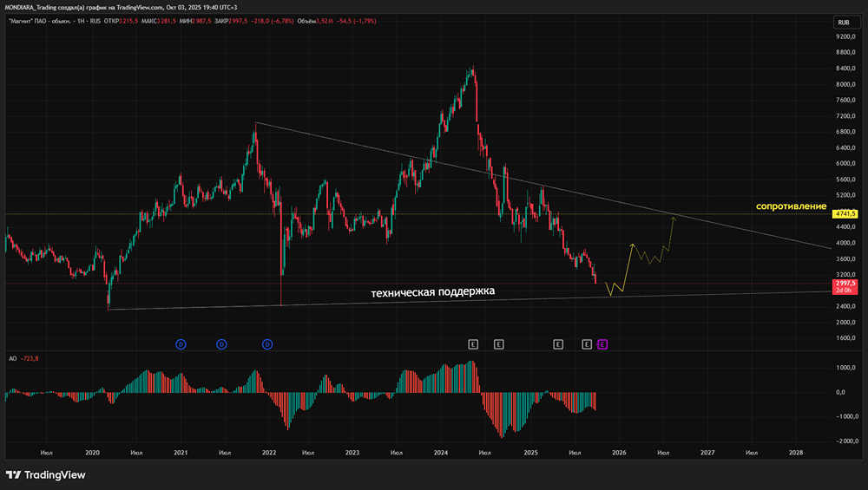Select the "Магнит" ПАО symbol title
This screenshot has width=868, height=490.
click(39, 21)
